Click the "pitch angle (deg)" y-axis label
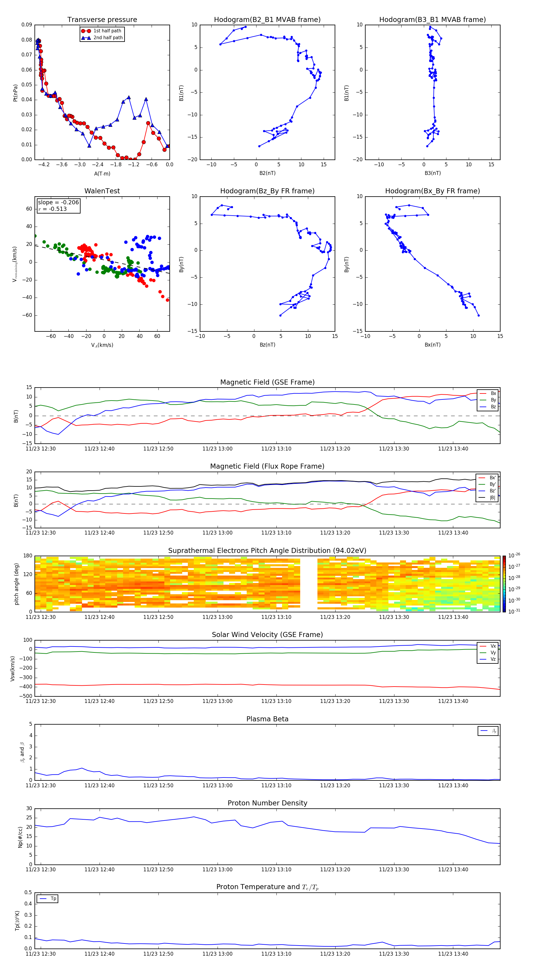This screenshot has width=535, height=980. coord(16,584)
